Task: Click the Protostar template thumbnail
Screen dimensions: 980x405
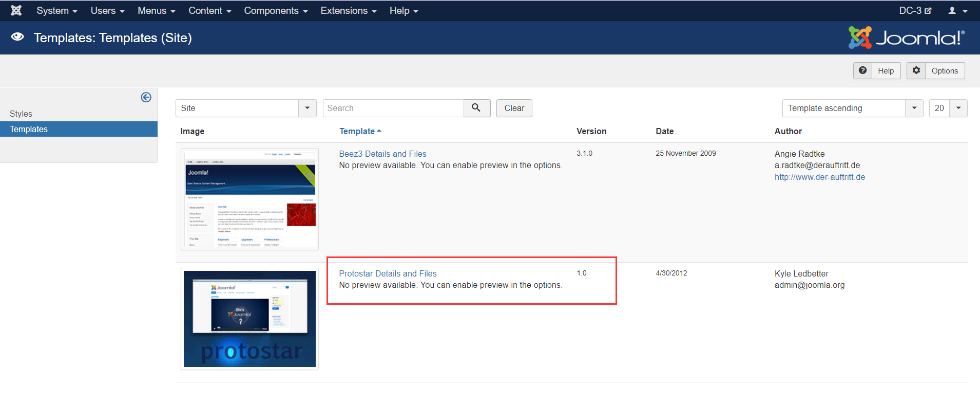Action: pyautogui.click(x=249, y=319)
